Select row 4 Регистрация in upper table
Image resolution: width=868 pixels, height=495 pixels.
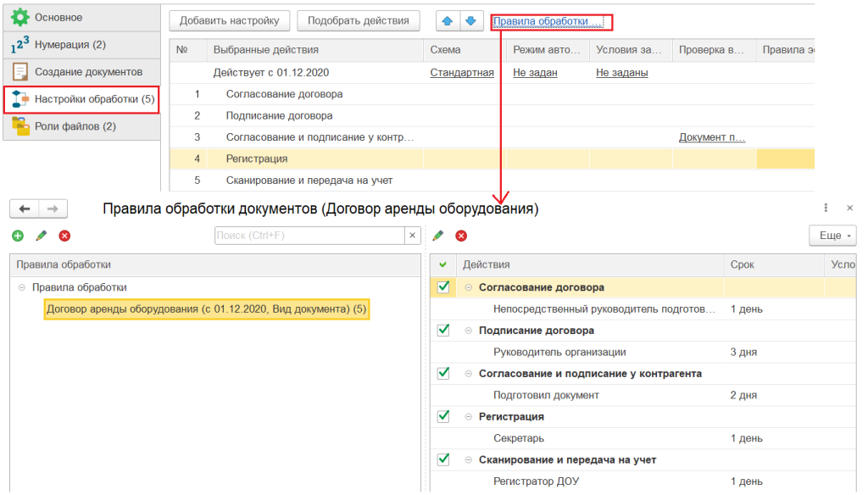click(x=492, y=159)
